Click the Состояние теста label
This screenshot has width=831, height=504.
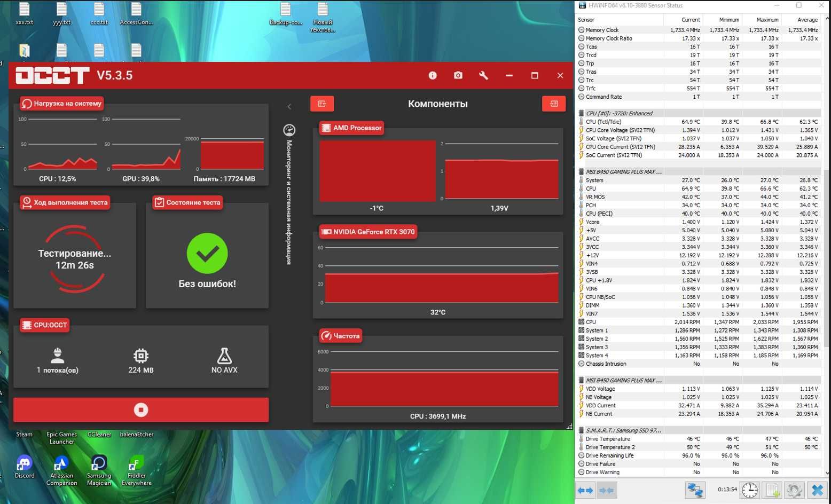point(188,202)
